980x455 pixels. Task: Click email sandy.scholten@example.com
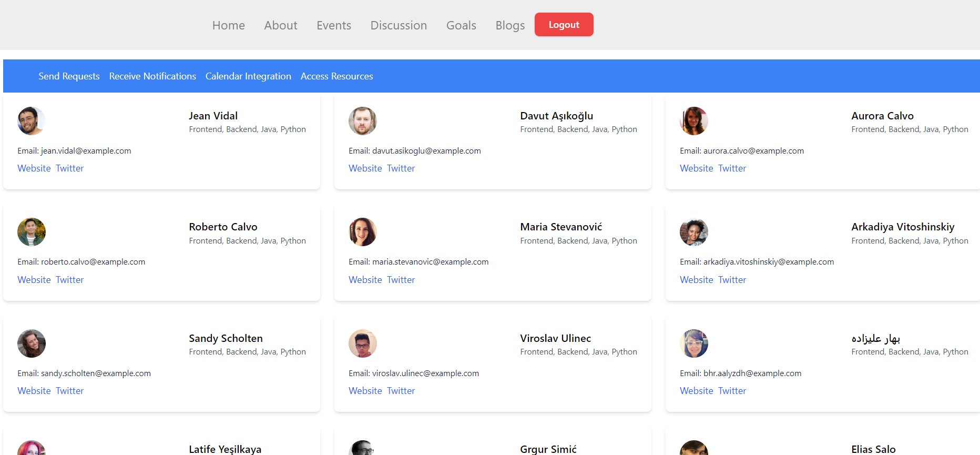tap(96, 373)
